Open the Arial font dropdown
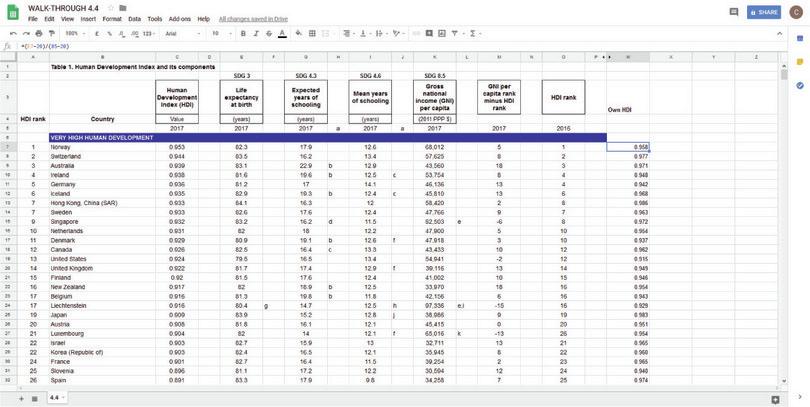 (183, 34)
